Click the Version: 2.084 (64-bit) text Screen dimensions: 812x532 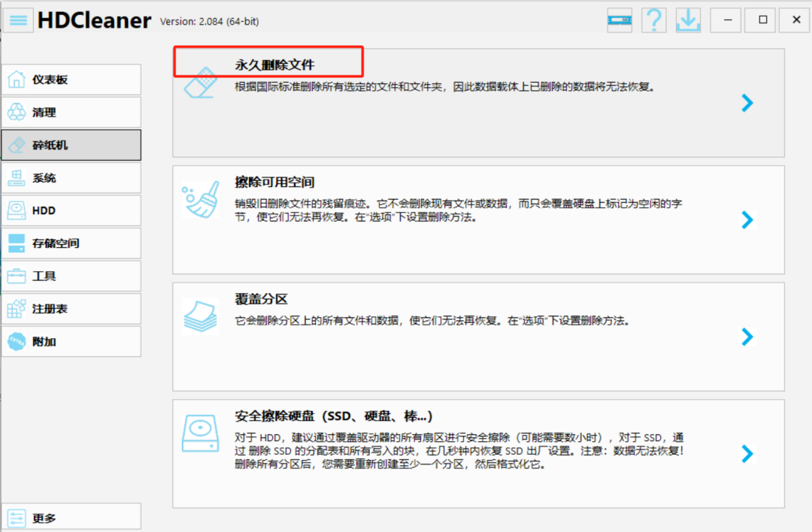pos(209,22)
